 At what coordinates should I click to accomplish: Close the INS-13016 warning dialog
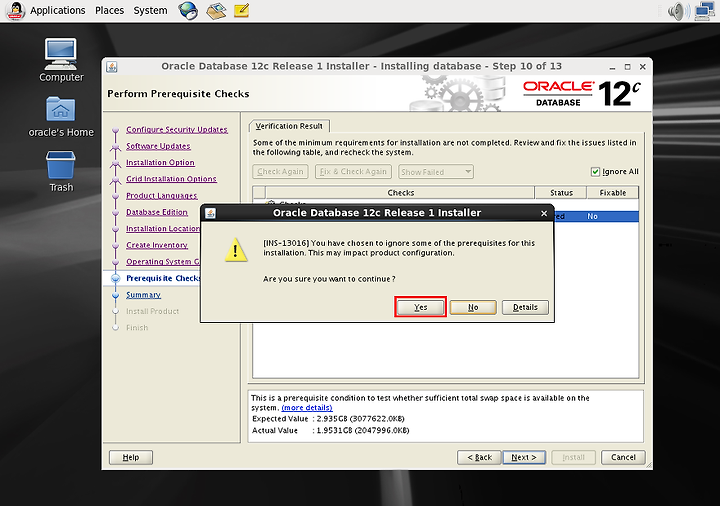pyautogui.click(x=544, y=213)
